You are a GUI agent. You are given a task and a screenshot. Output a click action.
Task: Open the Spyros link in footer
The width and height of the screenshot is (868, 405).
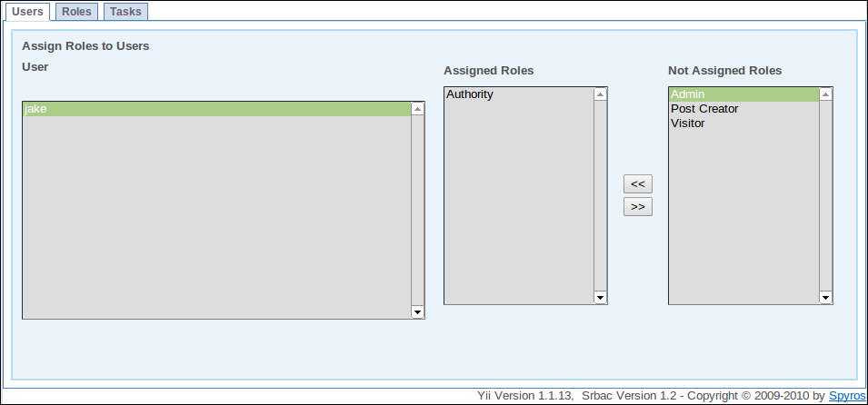click(x=847, y=396)
